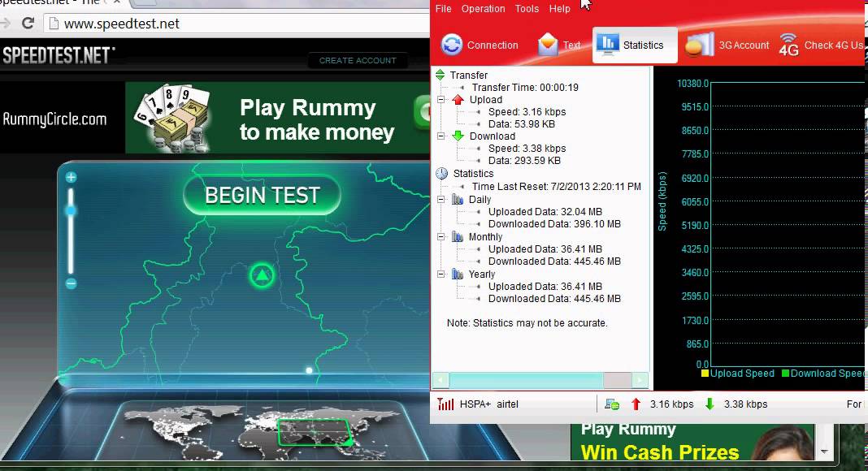Click the map zoom in plus button

(71, 178)
